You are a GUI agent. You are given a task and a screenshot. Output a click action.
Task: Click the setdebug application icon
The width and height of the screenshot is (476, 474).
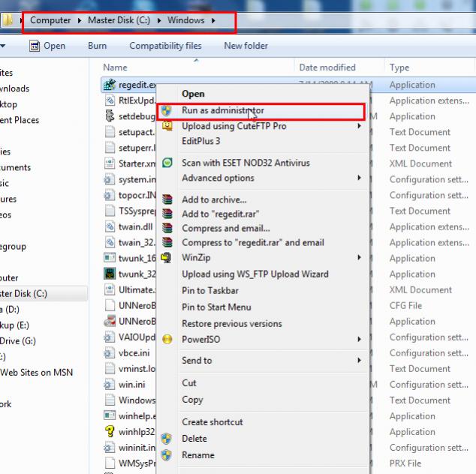tap(110, 116)
